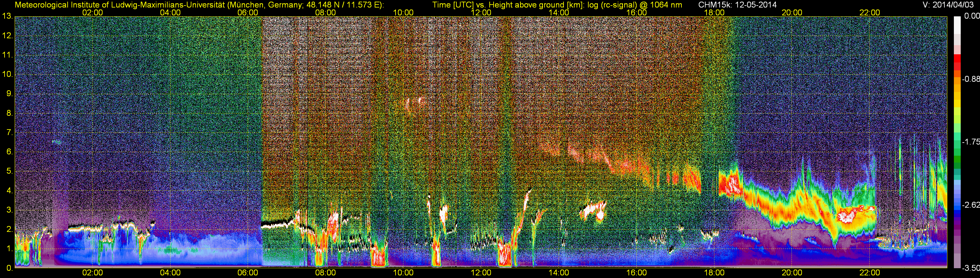
Task: Click '02:00' on the top time axis
Action: [x=92, y=12]
